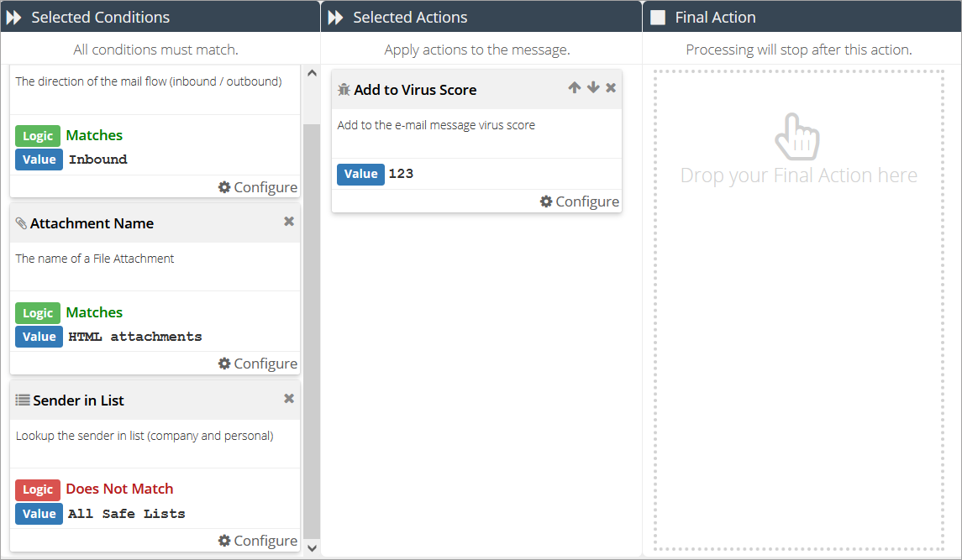
Task: Delete the Add to Virus Score action
Action: pos(611,88)
